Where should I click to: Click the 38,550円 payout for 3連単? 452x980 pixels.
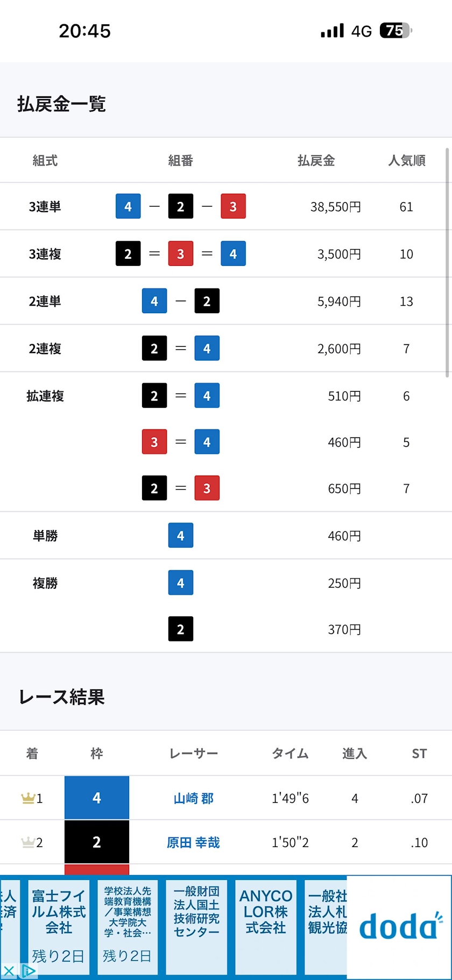(336, 207)
